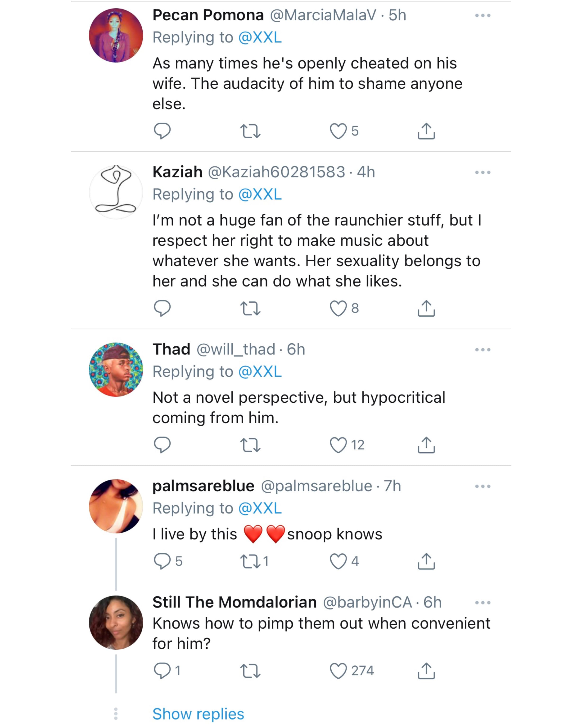Expand the Show replies link
The image size is (582, 728).
click(x=198, y=714)
